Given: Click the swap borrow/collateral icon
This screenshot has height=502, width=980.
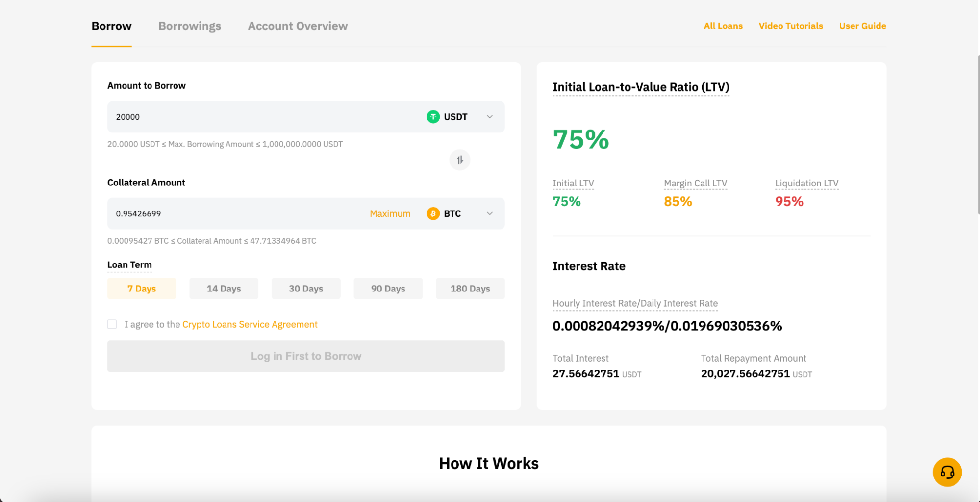Looking at the screenshot, I should point(459,159).
